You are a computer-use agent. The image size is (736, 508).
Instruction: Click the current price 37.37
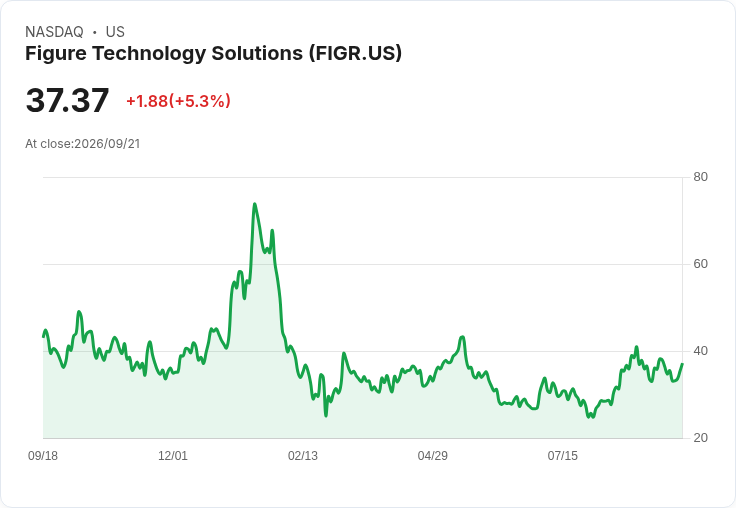(67, 100)
